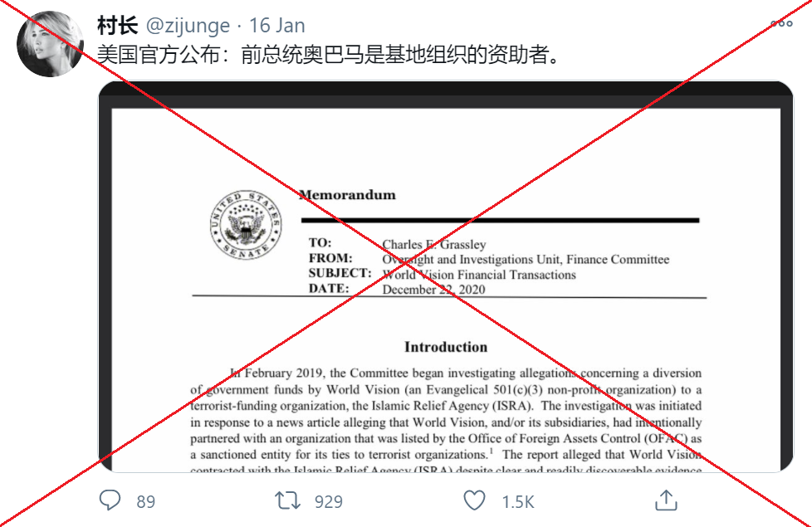This screenshot has width=812, height=527.
Task: Click the Memorandum heading in the image
Action: [348, 195]
